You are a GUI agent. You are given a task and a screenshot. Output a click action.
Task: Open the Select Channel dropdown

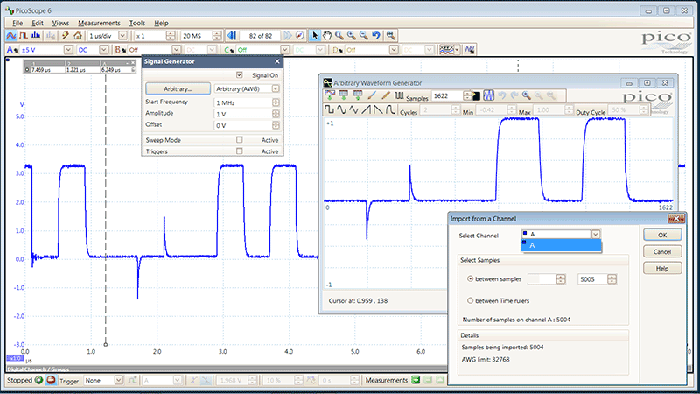pos(596,234)
